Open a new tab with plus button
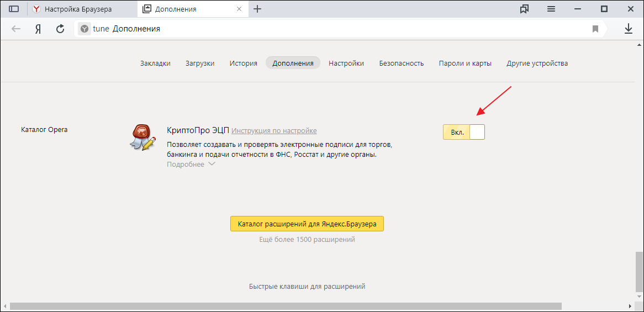644x312 pixels. [x=257, y=9]
